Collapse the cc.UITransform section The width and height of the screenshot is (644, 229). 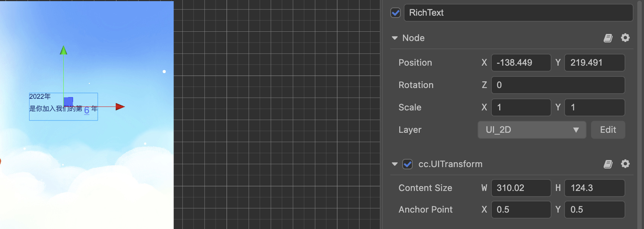pos(394,164)
